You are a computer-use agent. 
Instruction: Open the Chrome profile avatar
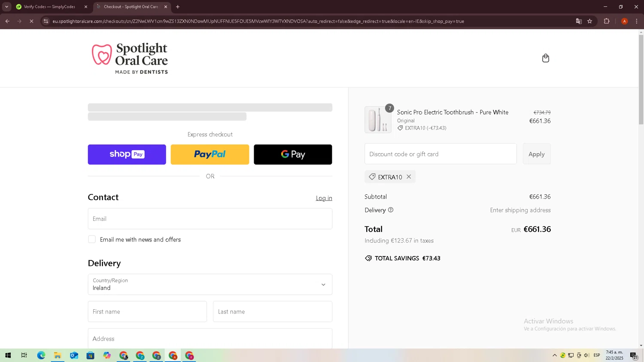(x=624, y=21)
